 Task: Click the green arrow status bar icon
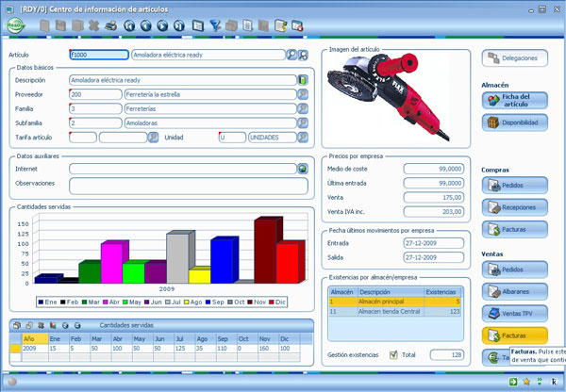[513, 382]
